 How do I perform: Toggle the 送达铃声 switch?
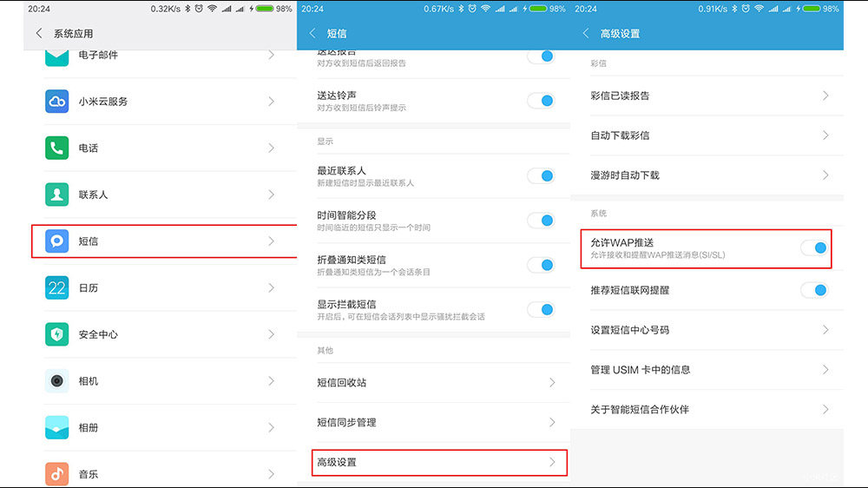point(541,100)
